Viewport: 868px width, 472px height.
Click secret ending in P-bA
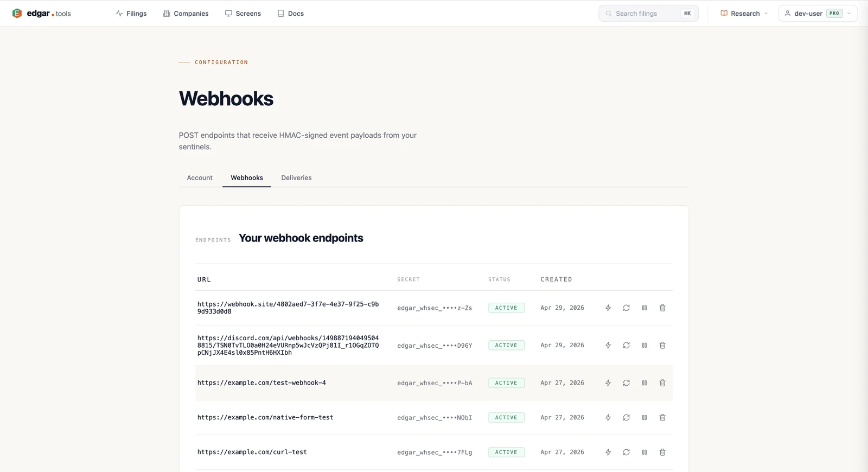point(435,383)
